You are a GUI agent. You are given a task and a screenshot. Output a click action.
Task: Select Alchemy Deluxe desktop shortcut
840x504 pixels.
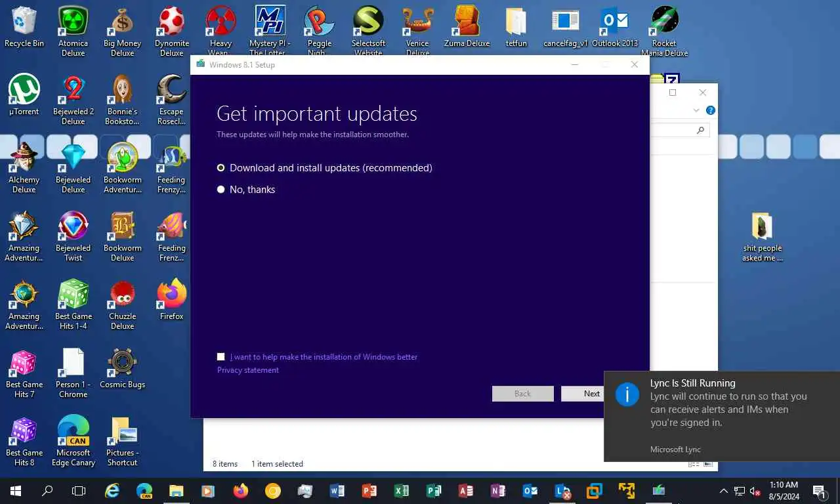(24, 168)
